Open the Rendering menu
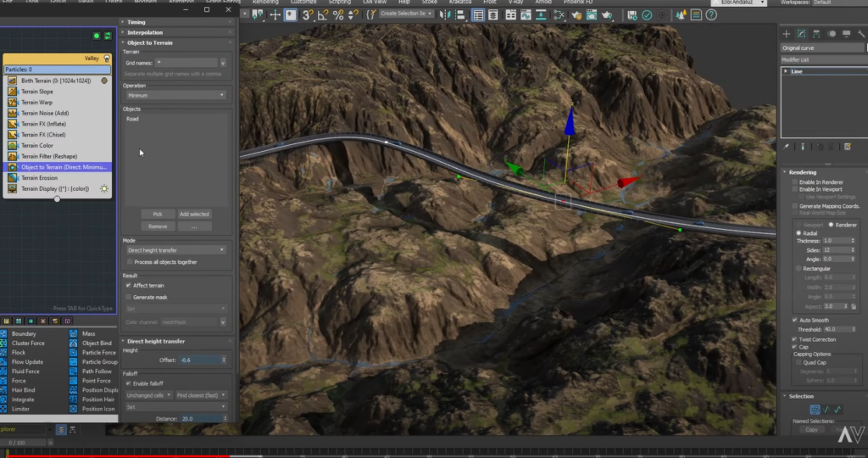Image resolution: width=868 pixels, height=458 pixels. [265, 3]
